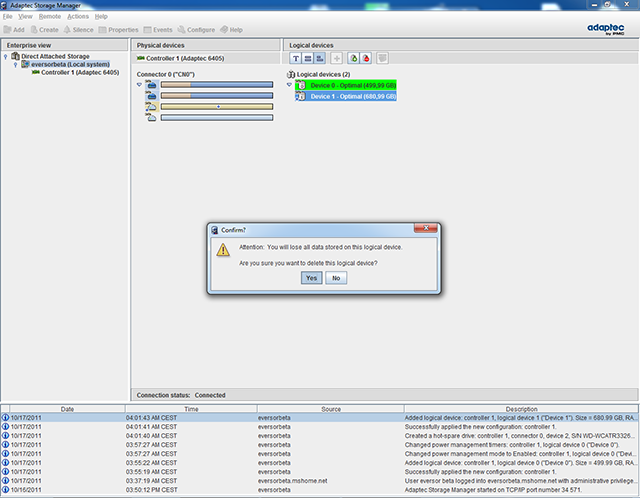Click info icon on the 03:55:22 AM event
The height and width of the screenshot is (498, 640).
(5, 462)
